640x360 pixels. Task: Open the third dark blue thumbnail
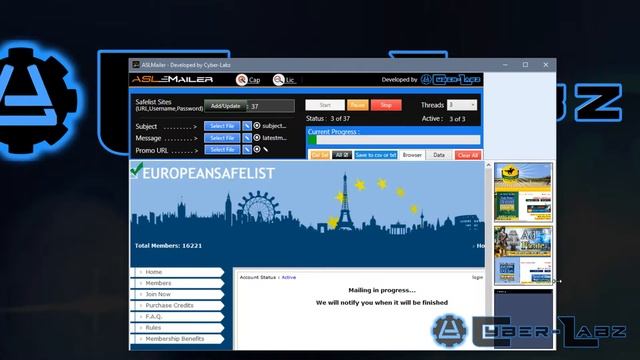point(523,319)
